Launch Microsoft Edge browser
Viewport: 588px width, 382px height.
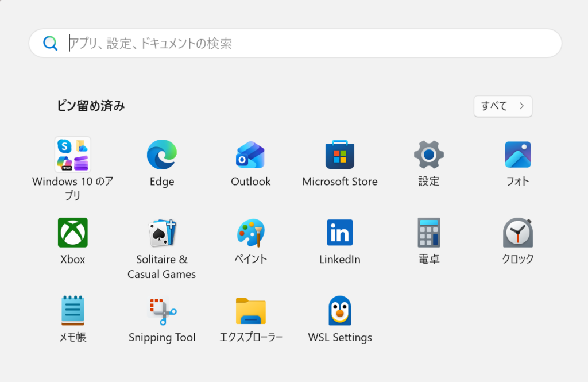162,155
